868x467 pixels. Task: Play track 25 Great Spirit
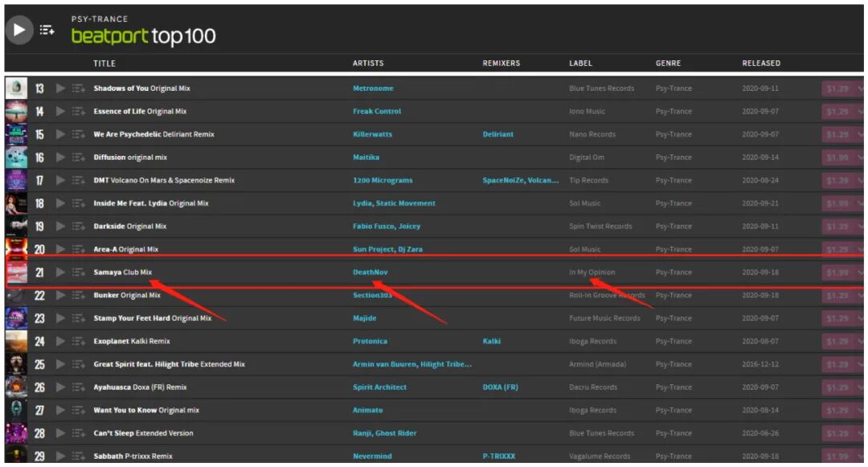click(60, 364)
